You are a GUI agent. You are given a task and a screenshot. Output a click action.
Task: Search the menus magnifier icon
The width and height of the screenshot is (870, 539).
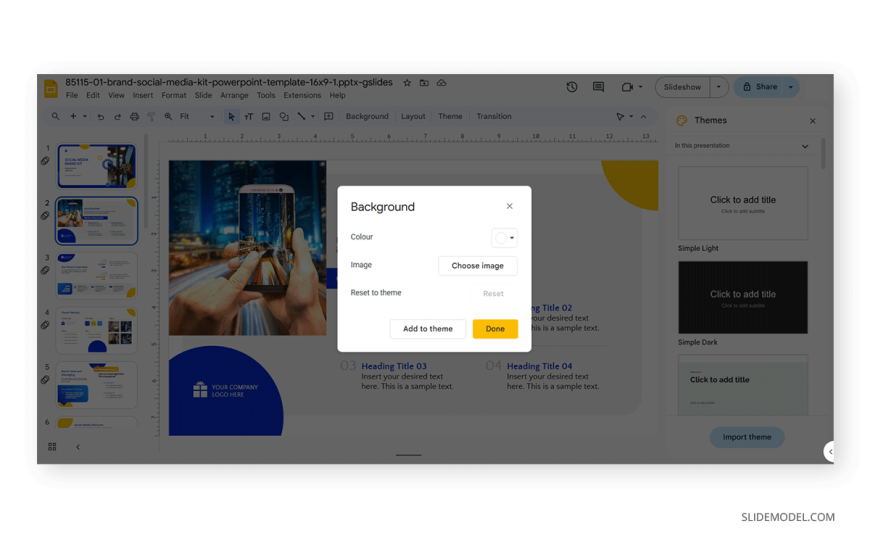(55, 117)
